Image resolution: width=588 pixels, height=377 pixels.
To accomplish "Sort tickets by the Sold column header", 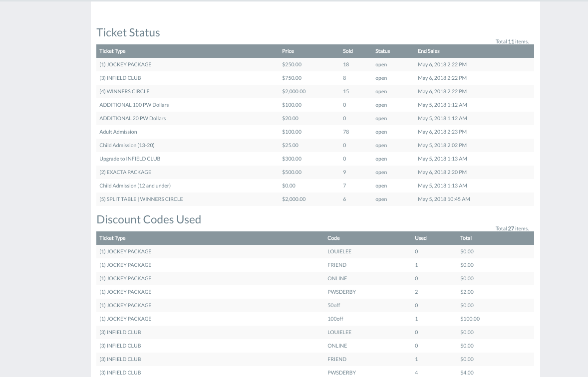I will point(347,51).
